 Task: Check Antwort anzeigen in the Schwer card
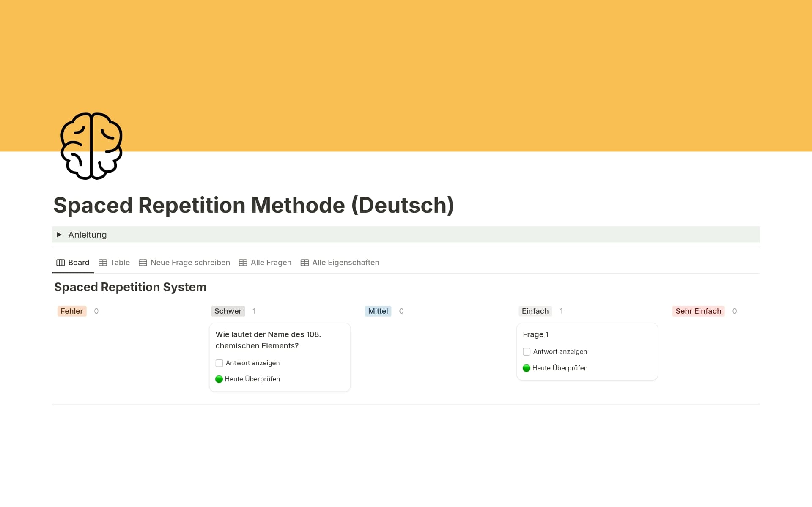[219, 363]
